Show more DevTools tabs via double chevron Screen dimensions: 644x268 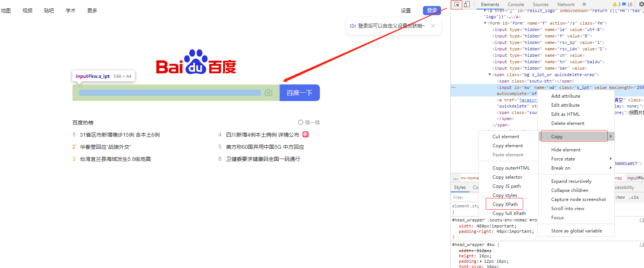pyautogui.click(x=584, y=4)
